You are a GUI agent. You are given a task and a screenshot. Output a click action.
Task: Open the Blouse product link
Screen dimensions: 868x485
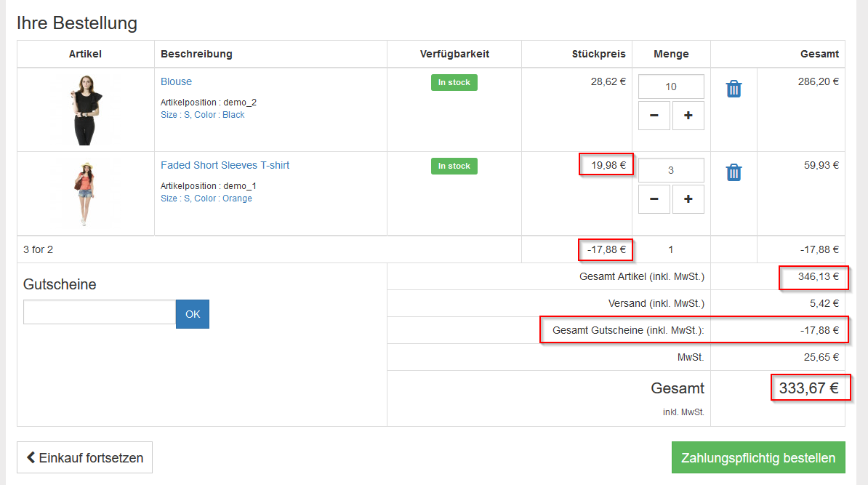click(176, 82)
